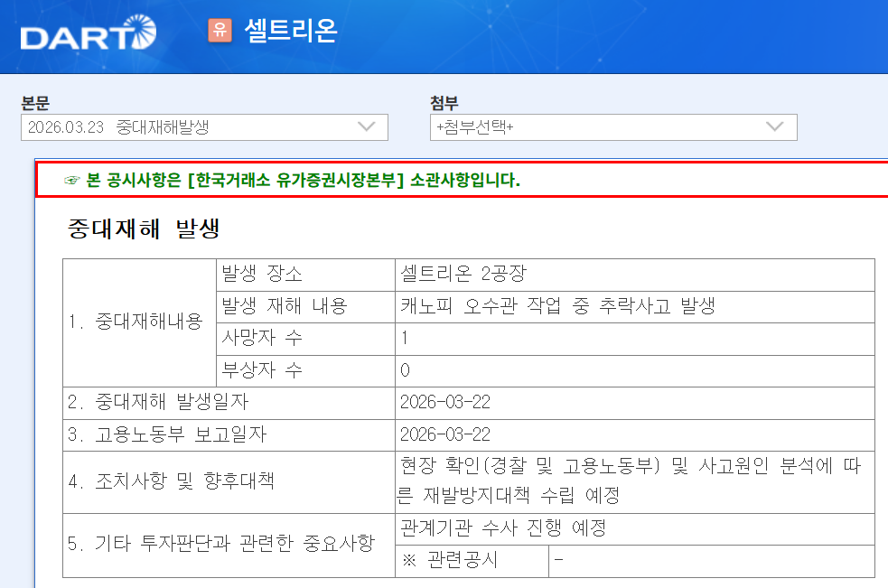Open the 본문 document dropdown
This screenshot has height=588, width=888.
point(204,127)
